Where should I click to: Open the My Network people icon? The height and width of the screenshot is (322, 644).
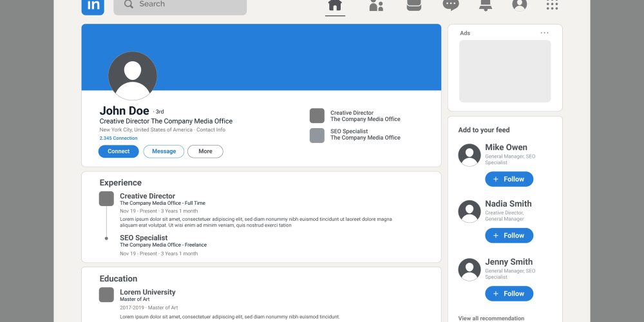[x=376, y=5]
